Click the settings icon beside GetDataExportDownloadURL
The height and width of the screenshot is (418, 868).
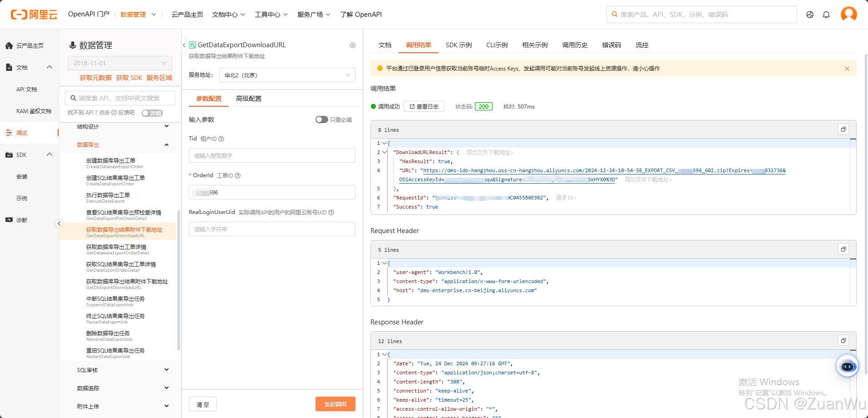click(353, 45)
